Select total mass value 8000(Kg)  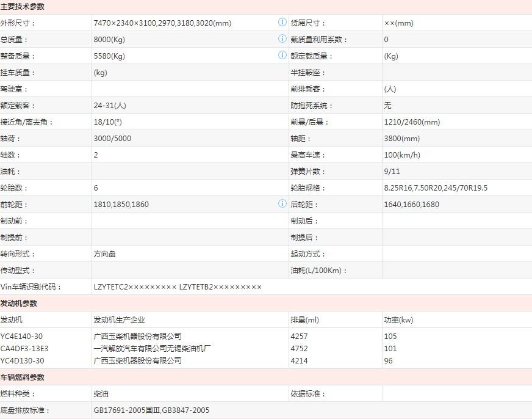click(109, 39)
